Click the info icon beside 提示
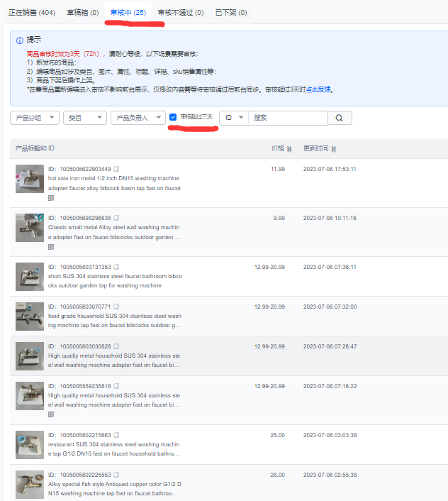 coord(19,40)
